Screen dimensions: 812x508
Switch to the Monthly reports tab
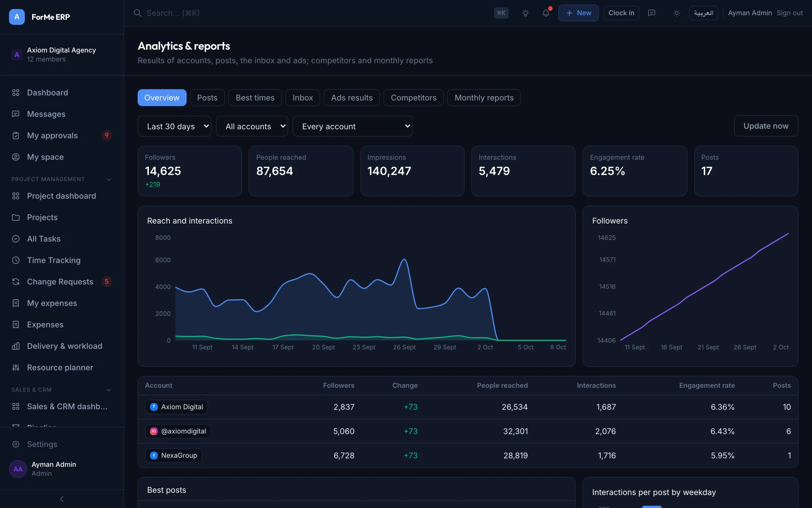(484, 98)
